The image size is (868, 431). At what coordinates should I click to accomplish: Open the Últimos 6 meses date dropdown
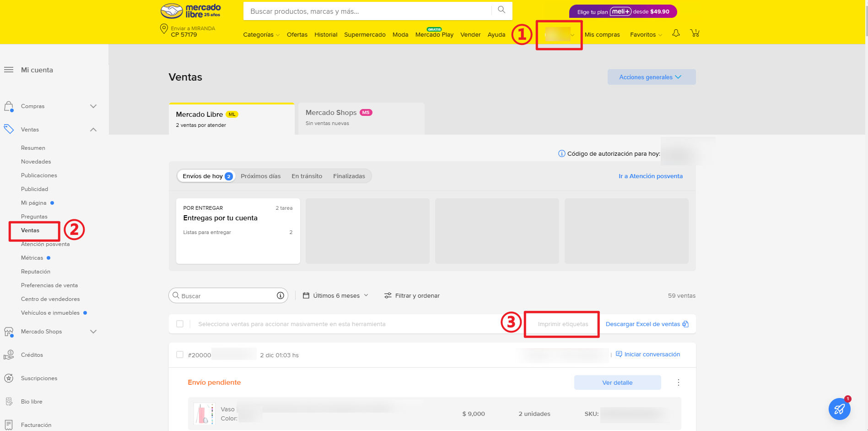point(336,295)
